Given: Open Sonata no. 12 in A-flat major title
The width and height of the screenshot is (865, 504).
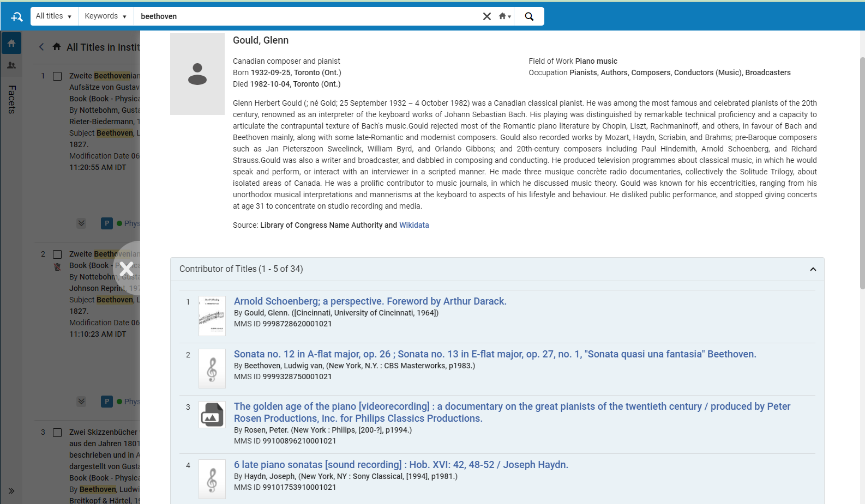Looking at the screenshot, I should click(x=495, y=354).
